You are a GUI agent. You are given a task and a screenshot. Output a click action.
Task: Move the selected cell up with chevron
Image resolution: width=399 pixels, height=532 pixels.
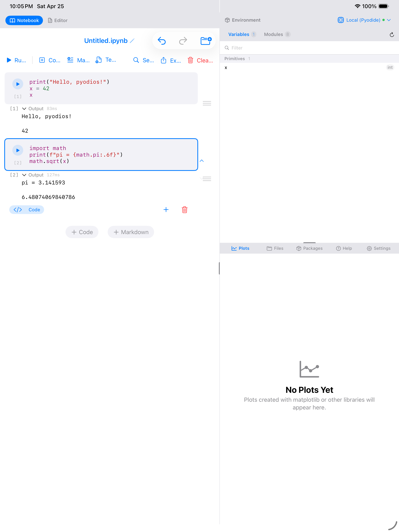pos(202,161)
